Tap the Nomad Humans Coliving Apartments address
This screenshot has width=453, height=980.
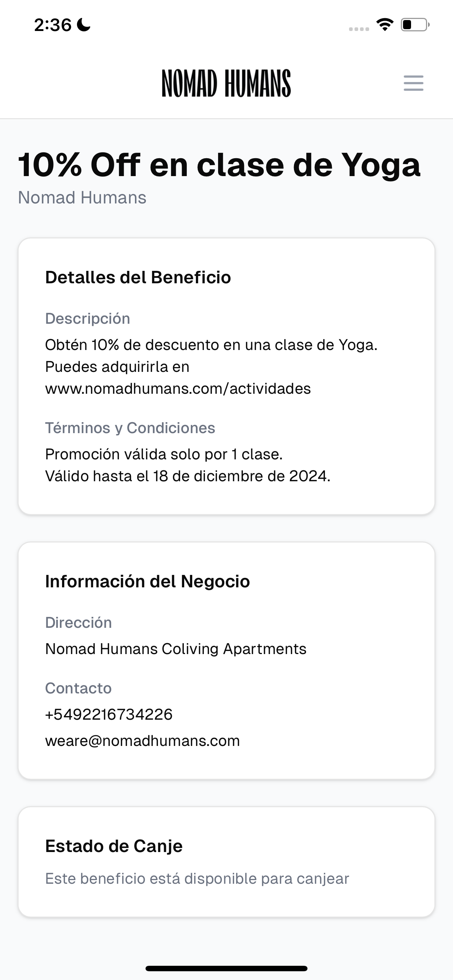pyautogui.click(x=176, y=649)
